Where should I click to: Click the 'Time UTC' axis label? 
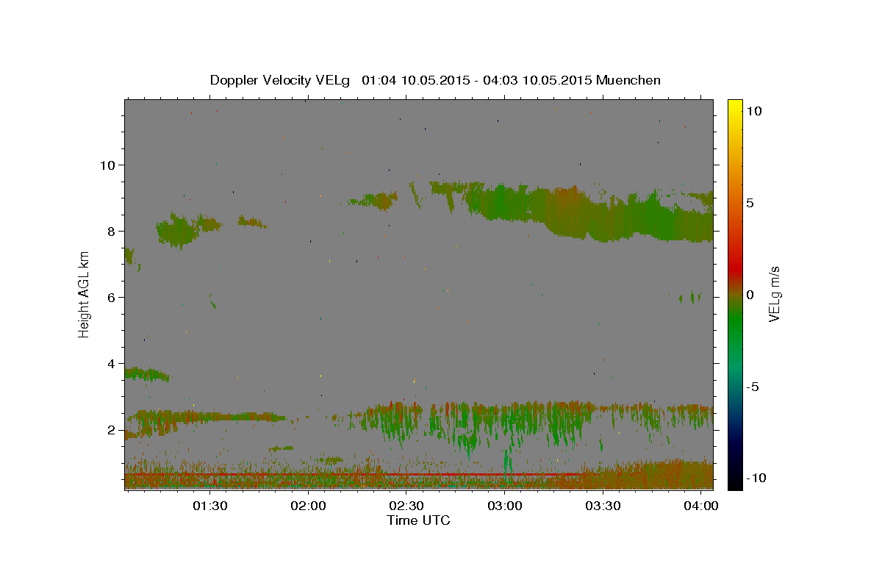pyautogui.click(x=418, y=520)
